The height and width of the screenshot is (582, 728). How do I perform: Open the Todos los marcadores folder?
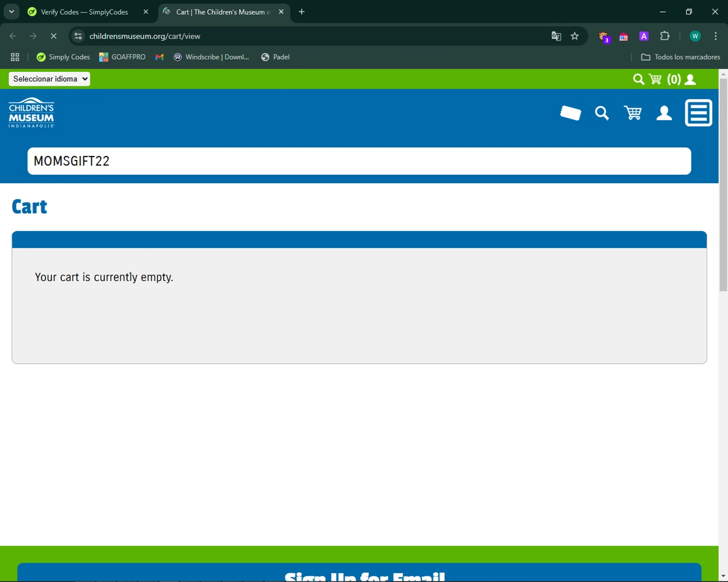(680, 57)
